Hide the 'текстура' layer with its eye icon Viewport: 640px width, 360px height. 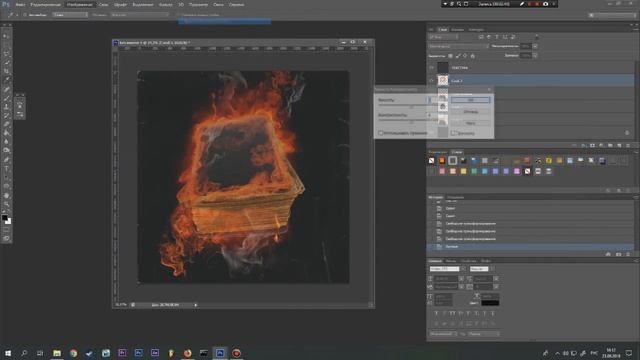431,67
